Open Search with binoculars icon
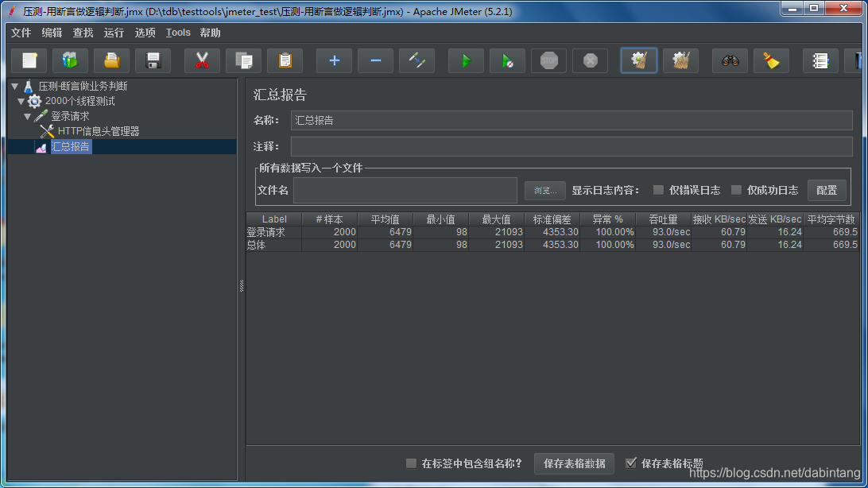 730,60
